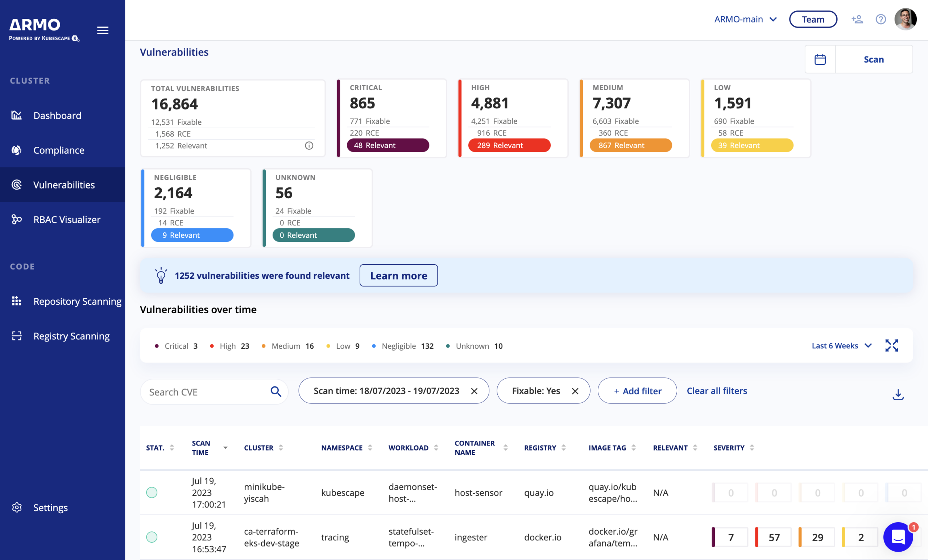Viewport: 928px width, 560px height.
Task: Click status circle of minikube-yiscah row
Action: click(152, 492)
